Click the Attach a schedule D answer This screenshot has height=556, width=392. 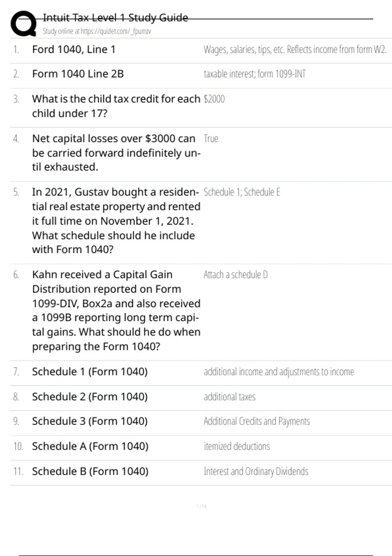coord(236,275)
